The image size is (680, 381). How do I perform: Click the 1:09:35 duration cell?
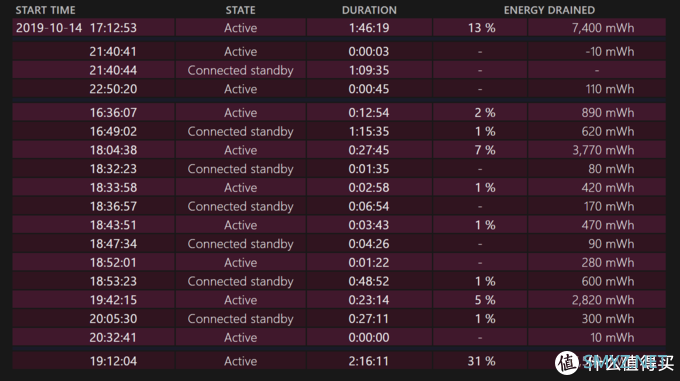pos(369,70)
